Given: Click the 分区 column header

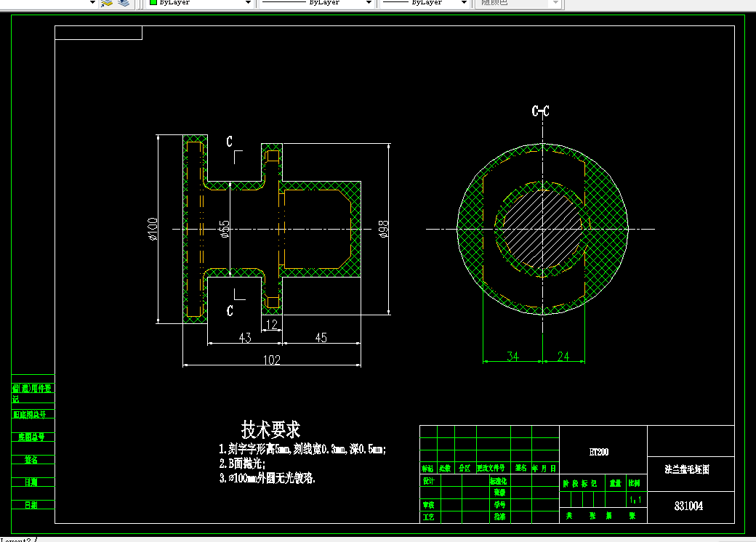Looking at the screenshot, I should tap(465, 469).
